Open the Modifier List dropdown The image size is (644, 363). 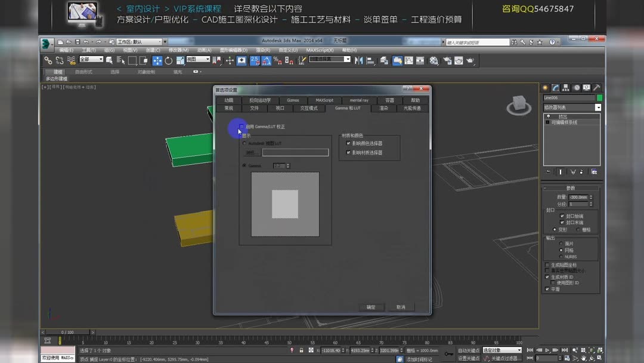point(571,107)
